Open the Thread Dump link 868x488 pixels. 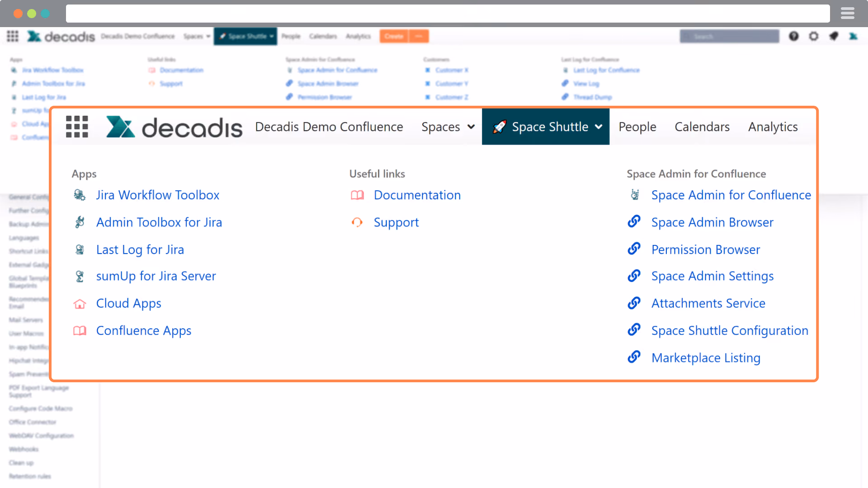pyautogui.click(x=592, y=97)
